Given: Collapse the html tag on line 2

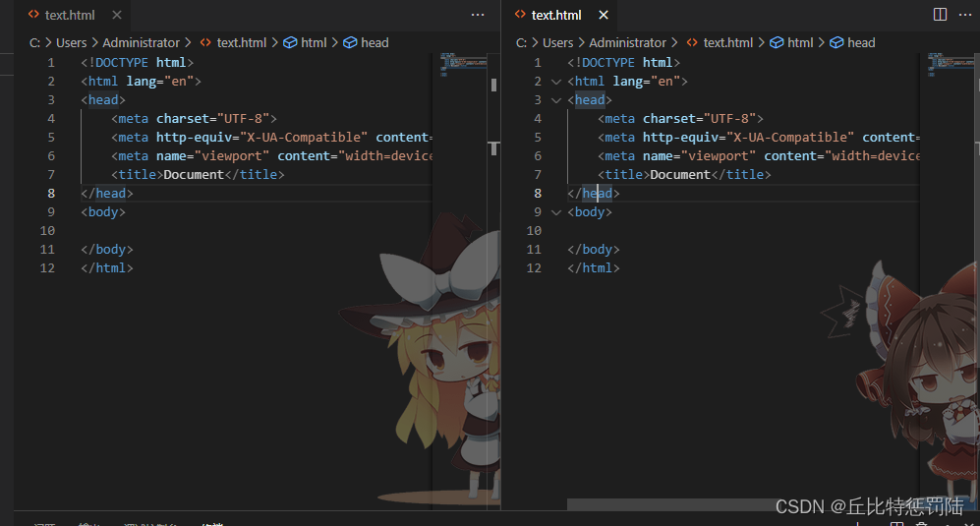Looking at the screenshot, I should coord(557,82).
